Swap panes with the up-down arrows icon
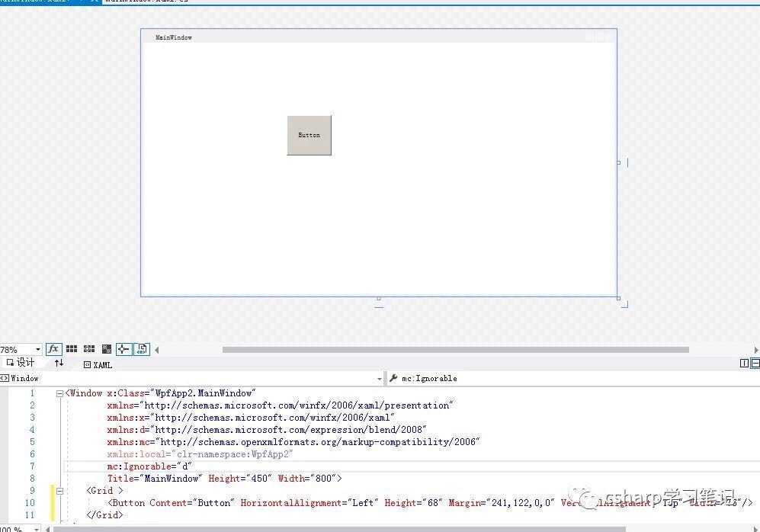Screen dimensions: 760x532 [x=59, y=363]
